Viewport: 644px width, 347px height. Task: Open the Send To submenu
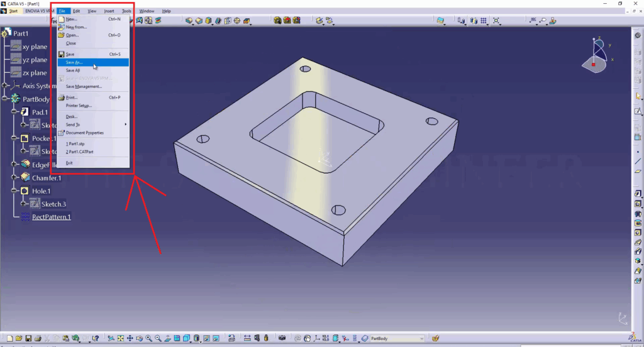click(x=73, y=124)
